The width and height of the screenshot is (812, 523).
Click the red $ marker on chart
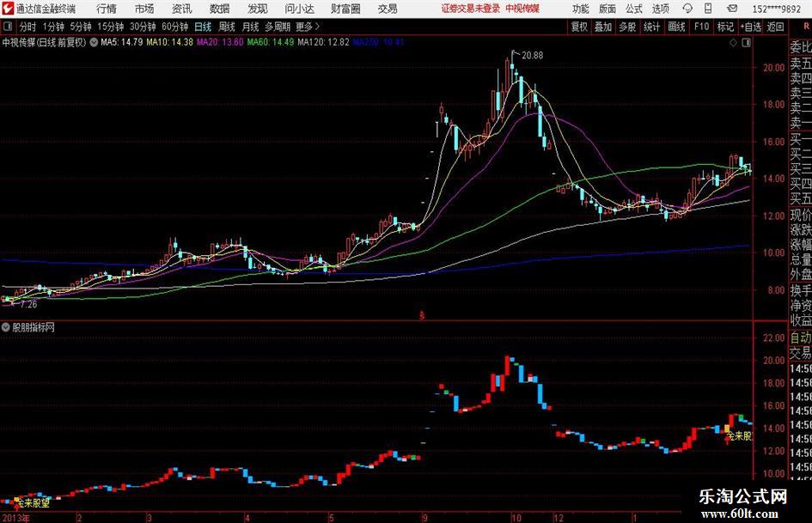[422, 315]
